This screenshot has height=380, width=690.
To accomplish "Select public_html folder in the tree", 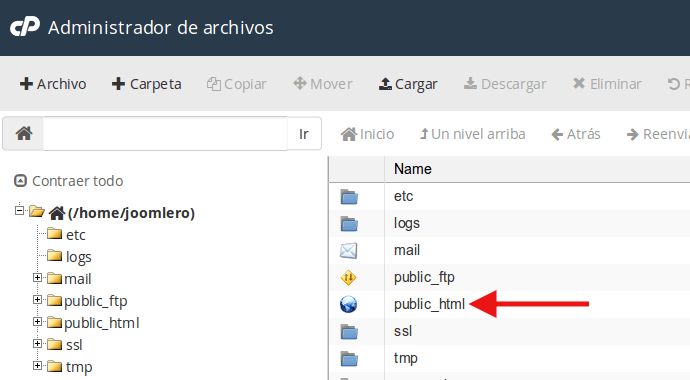I will (102, 323).
